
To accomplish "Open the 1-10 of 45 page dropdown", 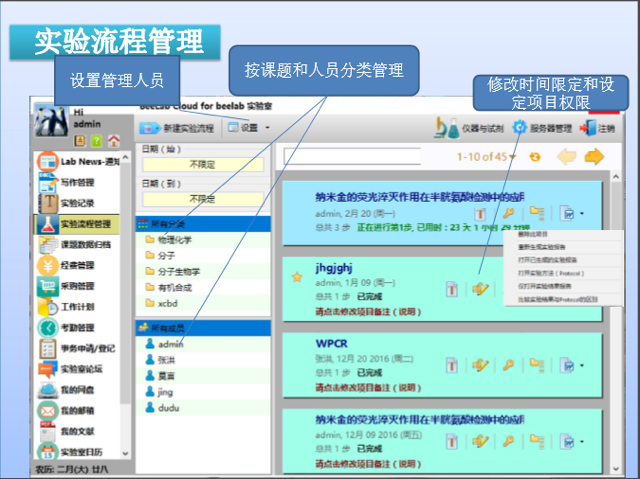I will [x=486, y=157].
